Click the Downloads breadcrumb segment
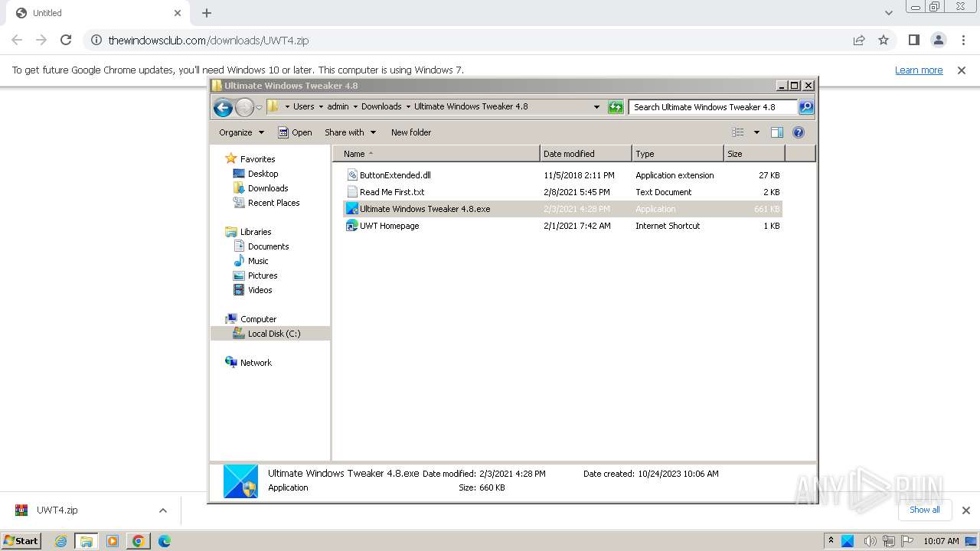Viewport: 980px width, 551px height. pyautogui.click(x=381, y=107)
